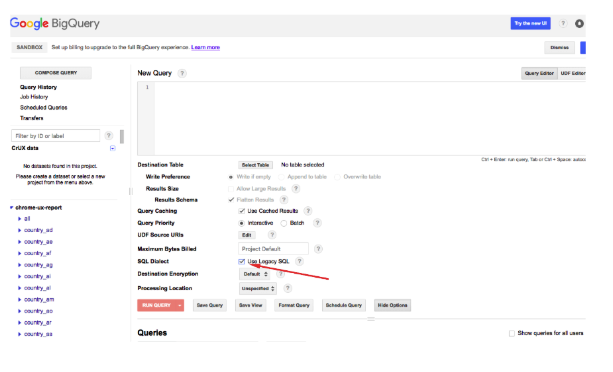Viewport: 613px width, 372px height.
Task: Click the help icon beside New Query
Action: (182, 73)
